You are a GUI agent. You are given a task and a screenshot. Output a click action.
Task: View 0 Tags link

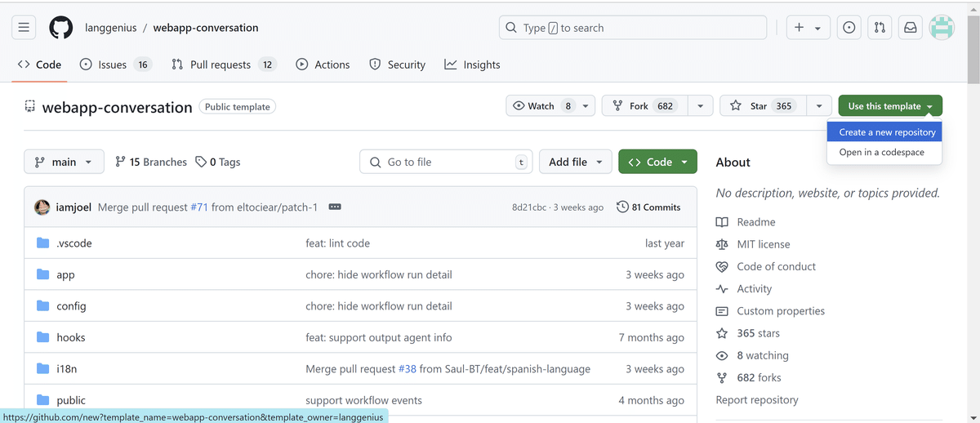click(218, 162)
